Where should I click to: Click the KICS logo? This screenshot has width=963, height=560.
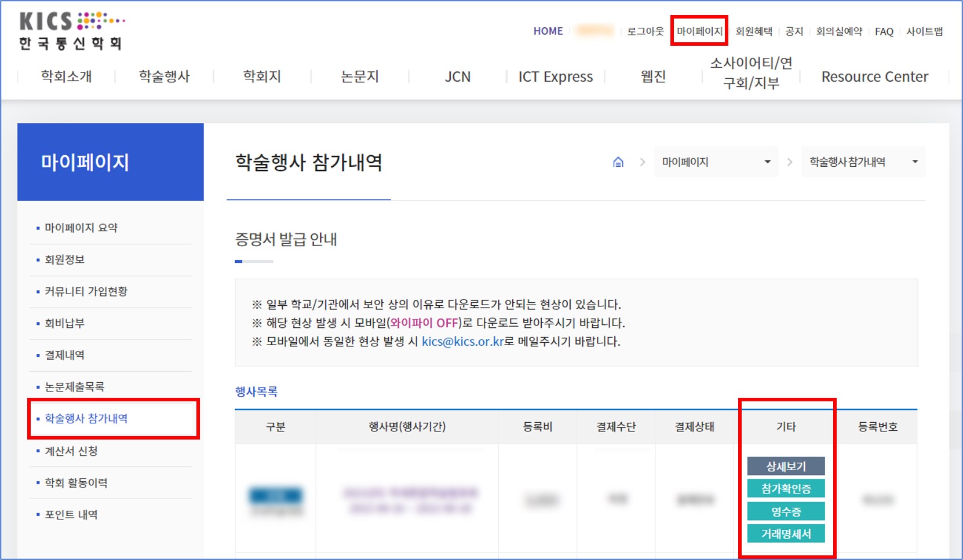click(71, 31)
